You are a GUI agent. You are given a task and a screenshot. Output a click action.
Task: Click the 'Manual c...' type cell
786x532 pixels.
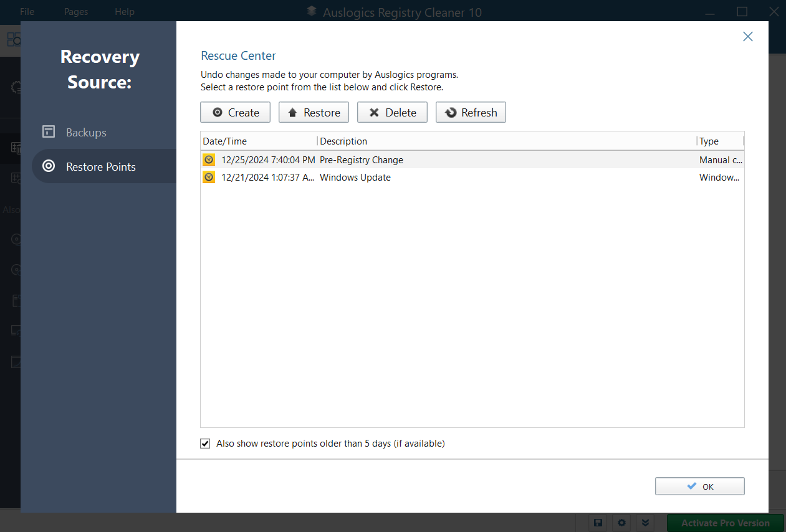pos(720,159)
